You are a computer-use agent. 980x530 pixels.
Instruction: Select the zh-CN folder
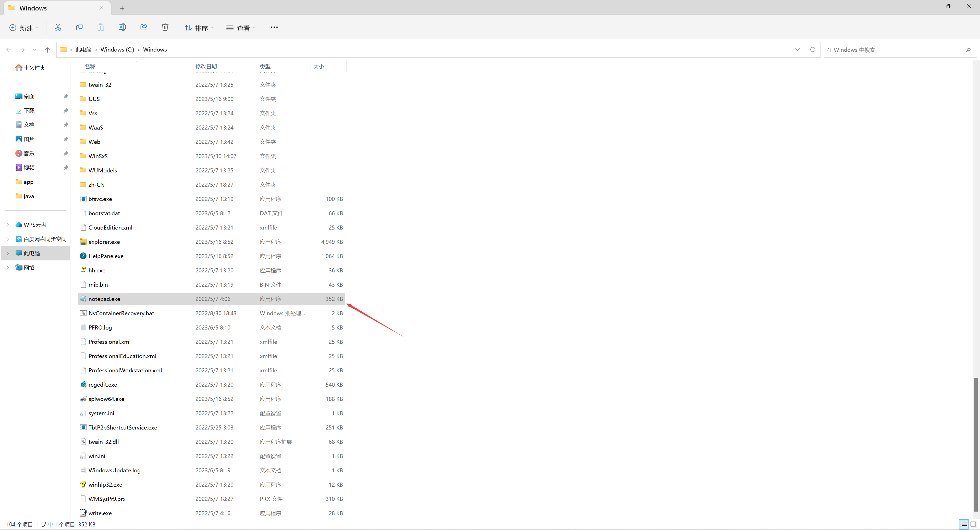pos(211,184)
